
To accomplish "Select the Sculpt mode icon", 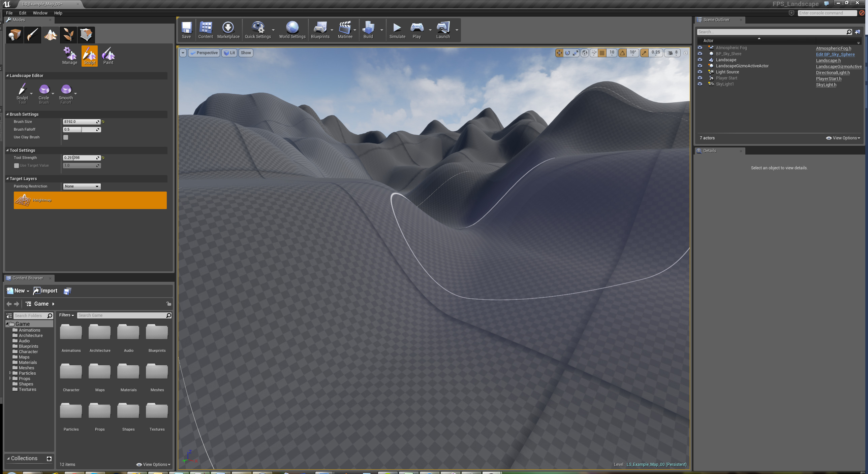I will pos(89,56).
